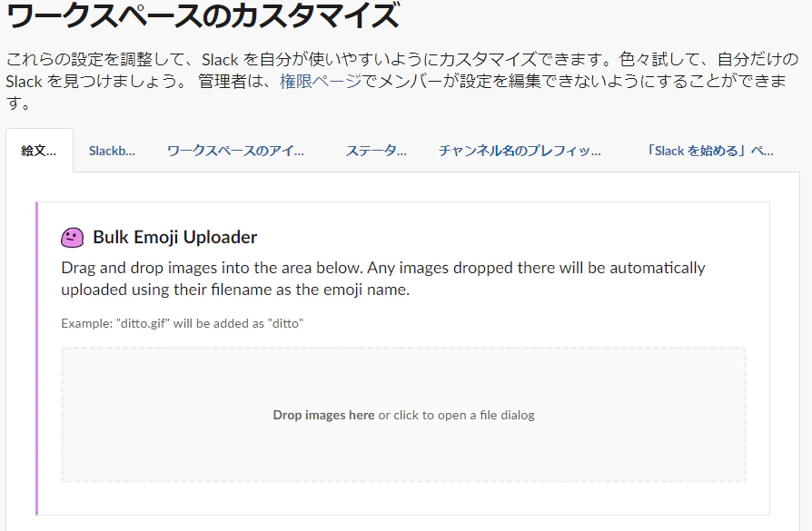
Task: Switch to the 「Slack を始める」ページ tab
Action: pyautogui.click(x=708, y=151)
